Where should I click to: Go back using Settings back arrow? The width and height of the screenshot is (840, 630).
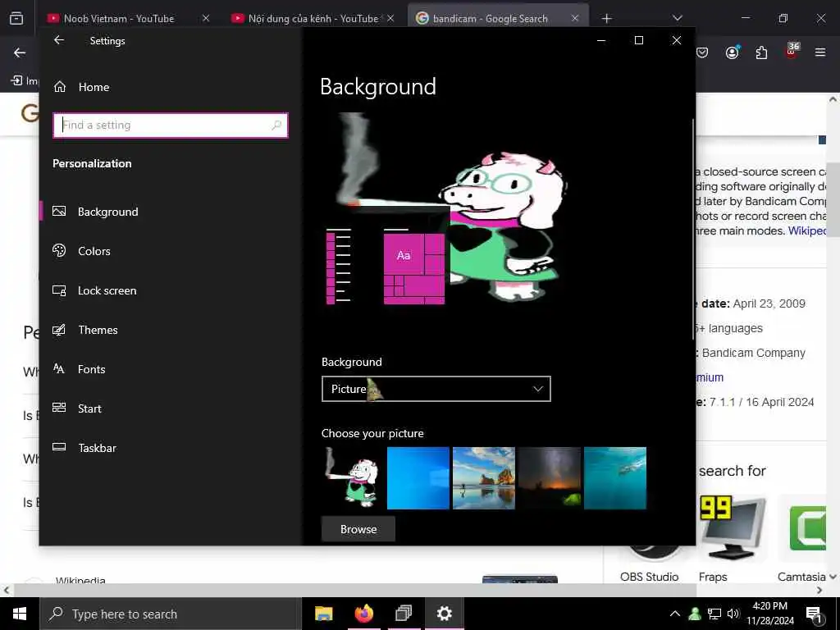pos(59,40)
